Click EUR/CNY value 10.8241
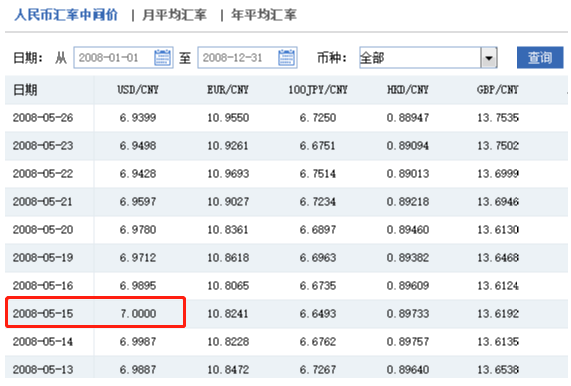 point(228,314)
